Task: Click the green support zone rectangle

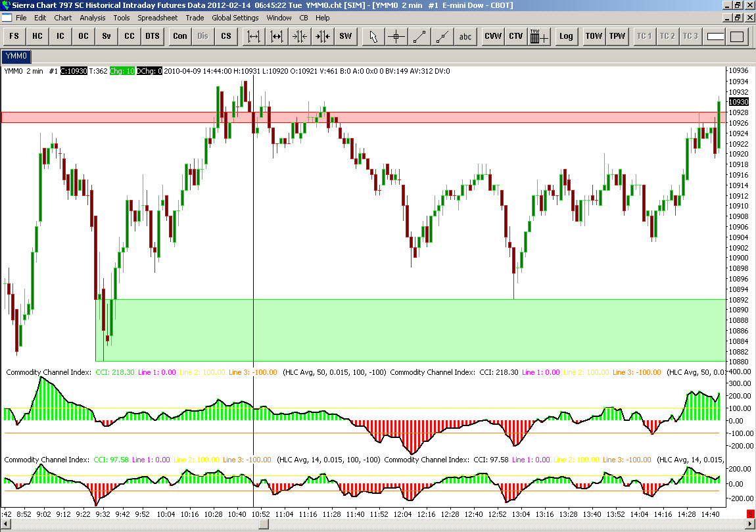Action: [x=410, y=330]
